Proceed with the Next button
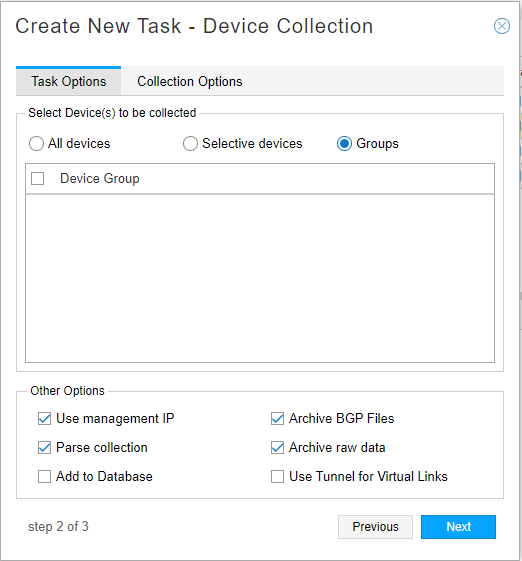 tap(458, 527)
